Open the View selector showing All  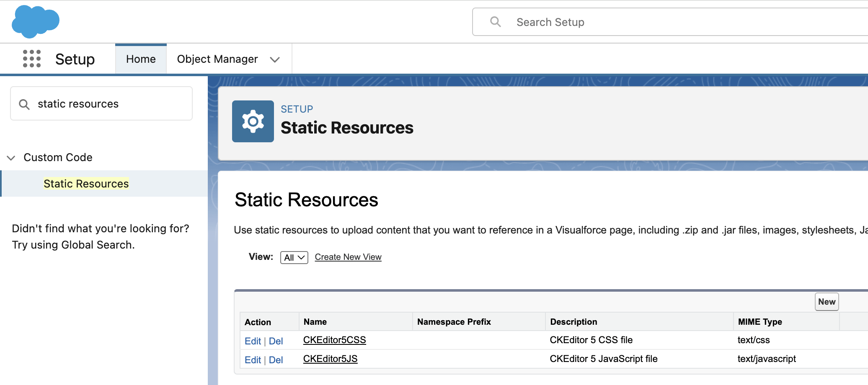tap(294, 257)
